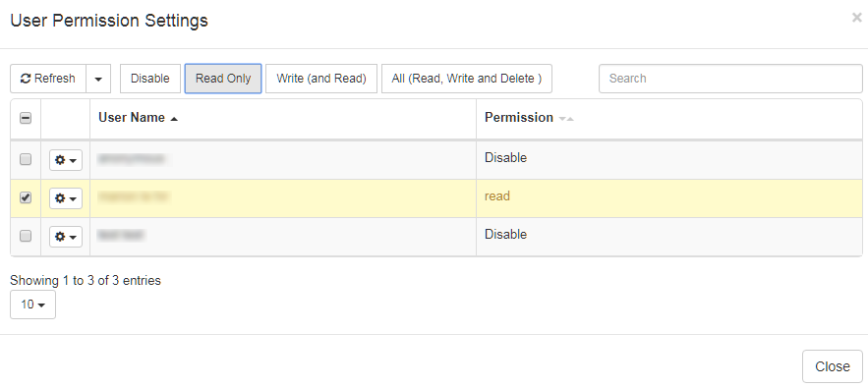Click the Refresh button with circular arrows

tap(48, 79)
